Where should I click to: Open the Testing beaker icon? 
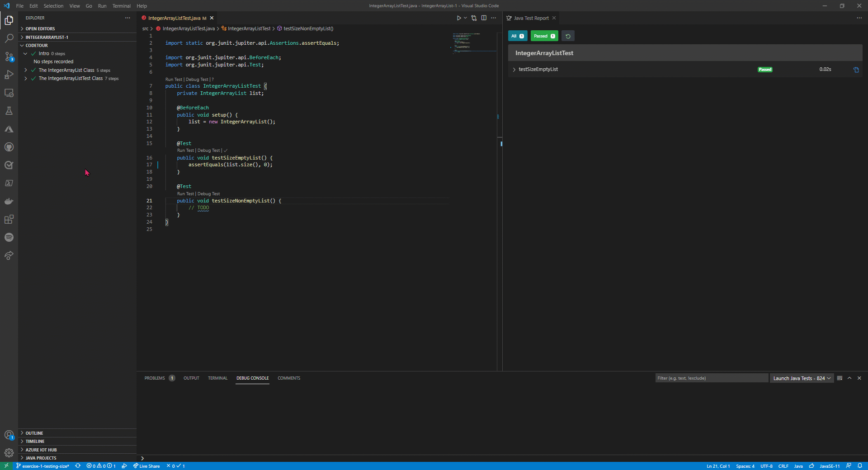pos(9,111)
